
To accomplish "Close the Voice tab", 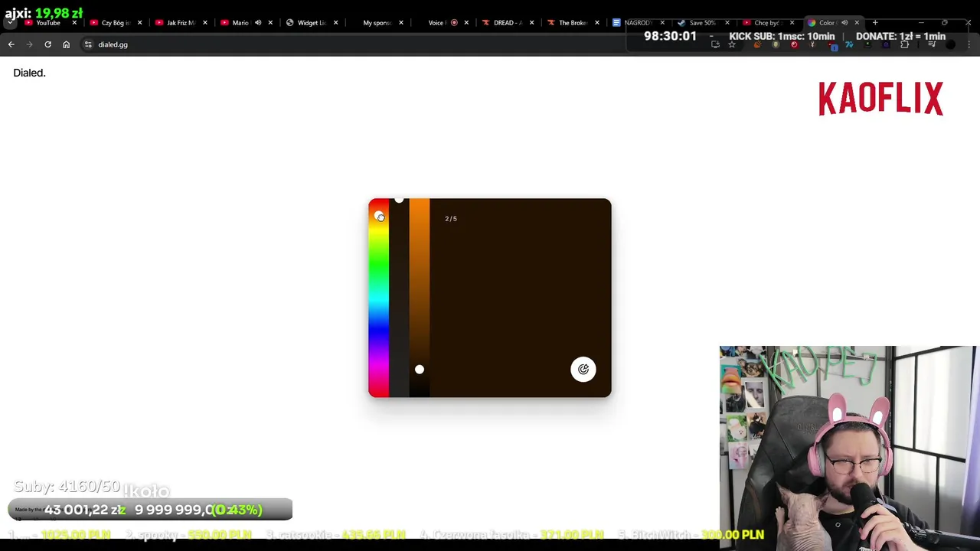I will click(466, 23).
